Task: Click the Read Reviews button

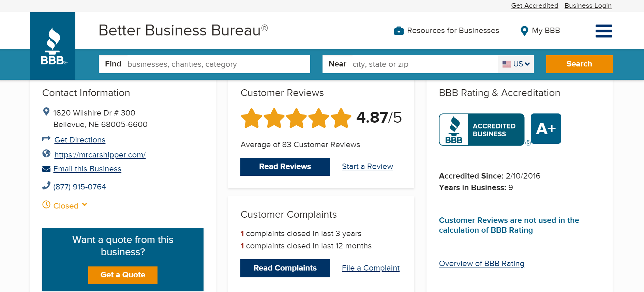Action: click(285, 167)
